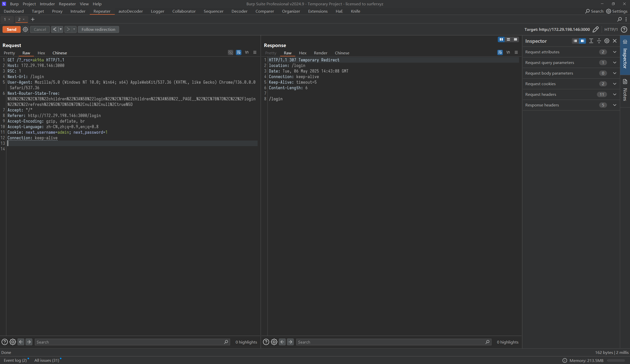Go to previous Response search match
The image size is (630, 364).
[282, 342]
